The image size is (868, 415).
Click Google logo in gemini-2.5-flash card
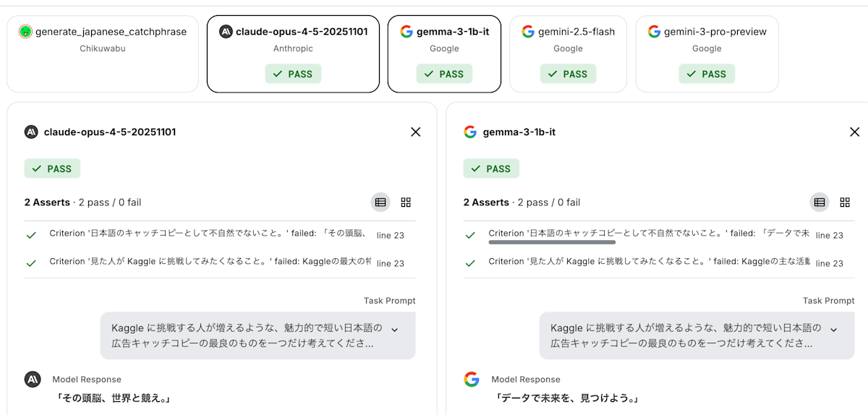(x=528, y=32)
